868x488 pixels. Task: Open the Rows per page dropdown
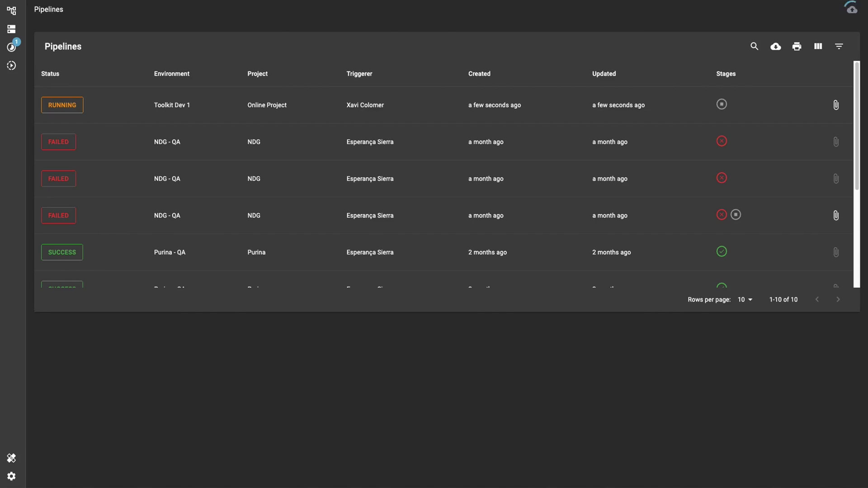(x=745, y=300)
